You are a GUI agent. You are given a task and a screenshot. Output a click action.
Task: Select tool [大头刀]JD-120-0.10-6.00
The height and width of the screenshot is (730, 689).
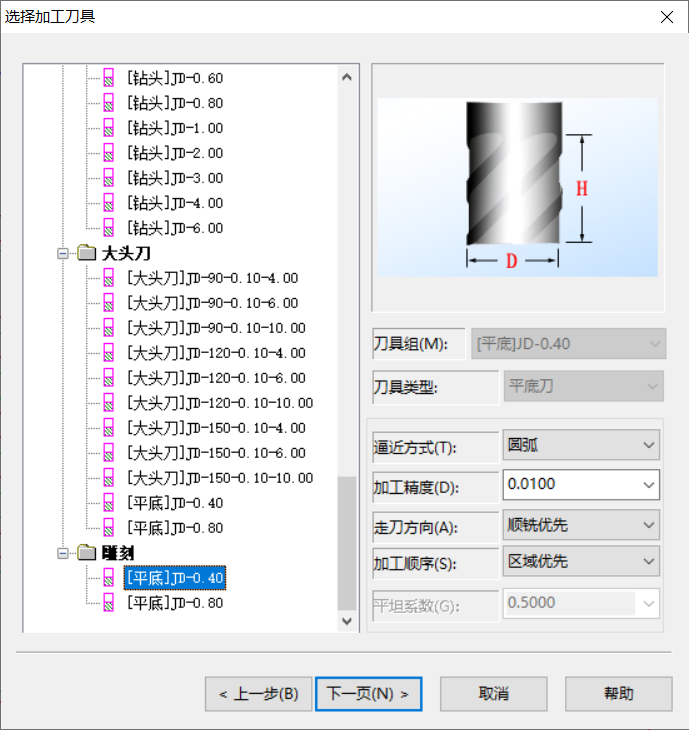[216, 378]
